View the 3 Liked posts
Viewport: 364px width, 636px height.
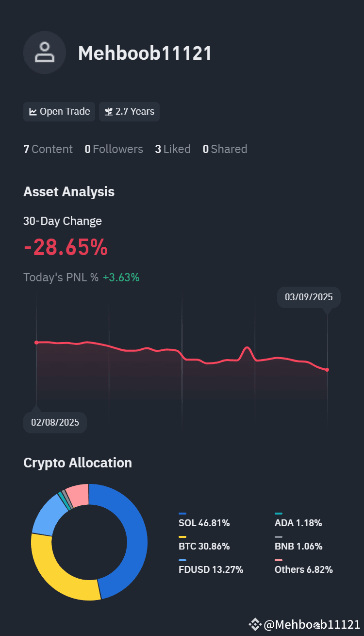click(x=173, y=149)
